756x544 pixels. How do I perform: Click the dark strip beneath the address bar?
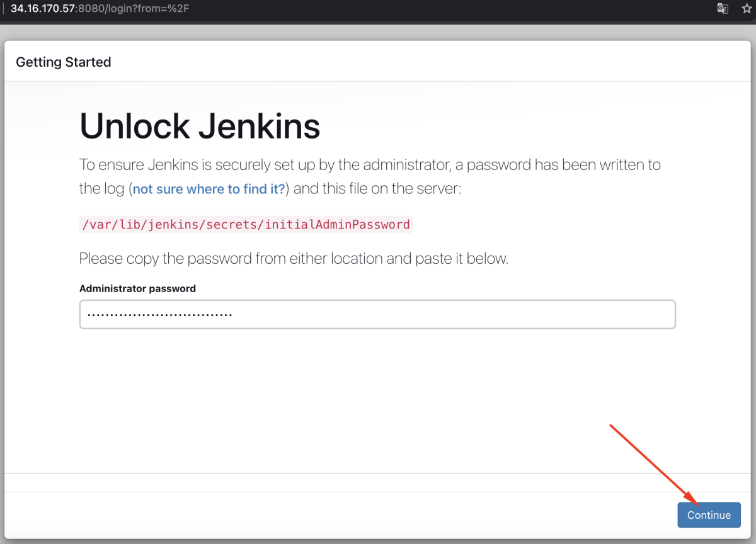[378, 21]
